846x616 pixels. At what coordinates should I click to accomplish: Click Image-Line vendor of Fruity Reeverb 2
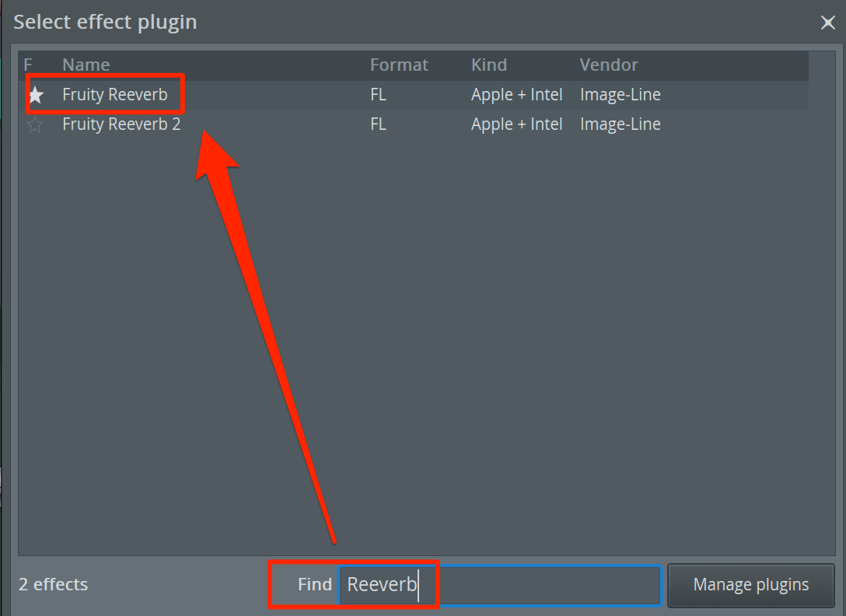pyautogui.click(x=621, y=124)
